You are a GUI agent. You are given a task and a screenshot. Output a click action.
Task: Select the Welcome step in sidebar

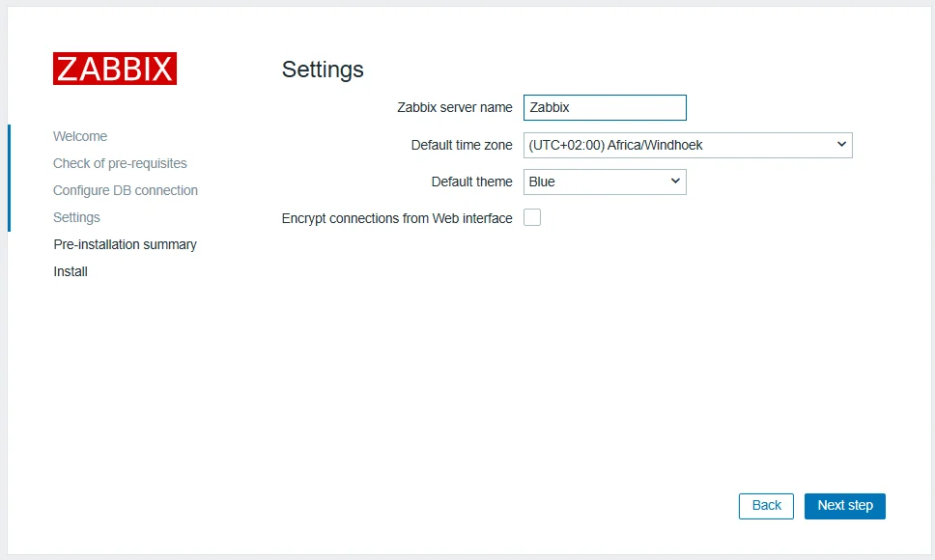click(x=80, y=136)
